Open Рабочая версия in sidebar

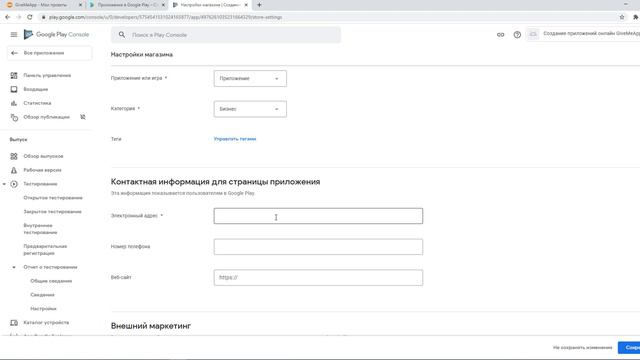click(42, 170)
